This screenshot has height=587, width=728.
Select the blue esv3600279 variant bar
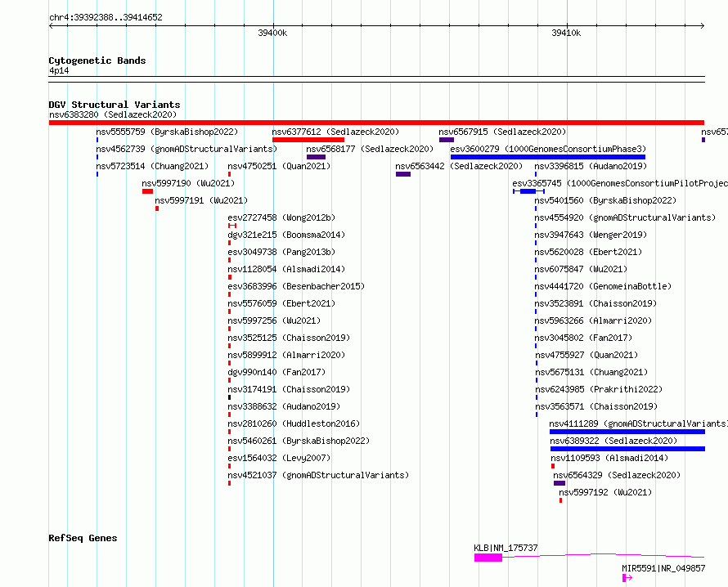tap(548, 157)
